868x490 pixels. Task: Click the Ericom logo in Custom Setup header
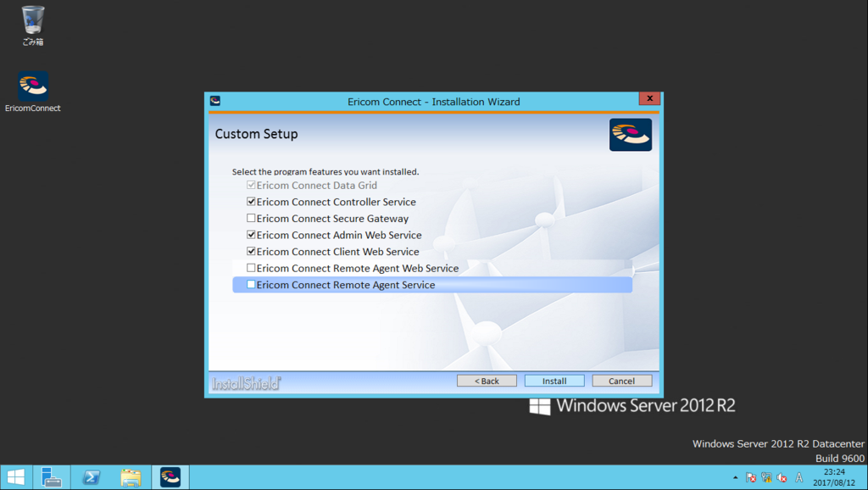[631, 135]
